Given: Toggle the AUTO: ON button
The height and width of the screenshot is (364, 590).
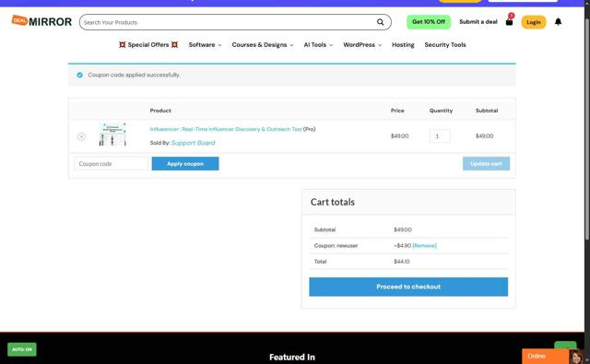Looking at the screenshot, I should [x=22, y=349].
